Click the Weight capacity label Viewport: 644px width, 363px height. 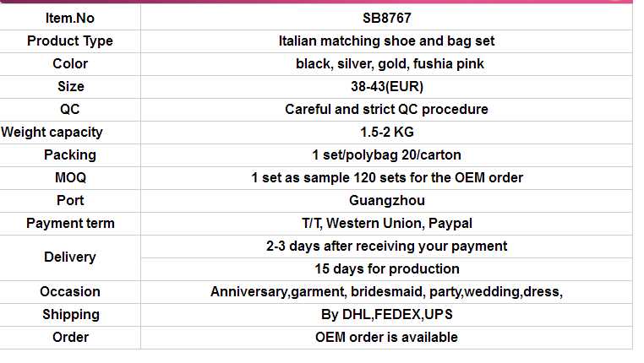pos(52,132)
